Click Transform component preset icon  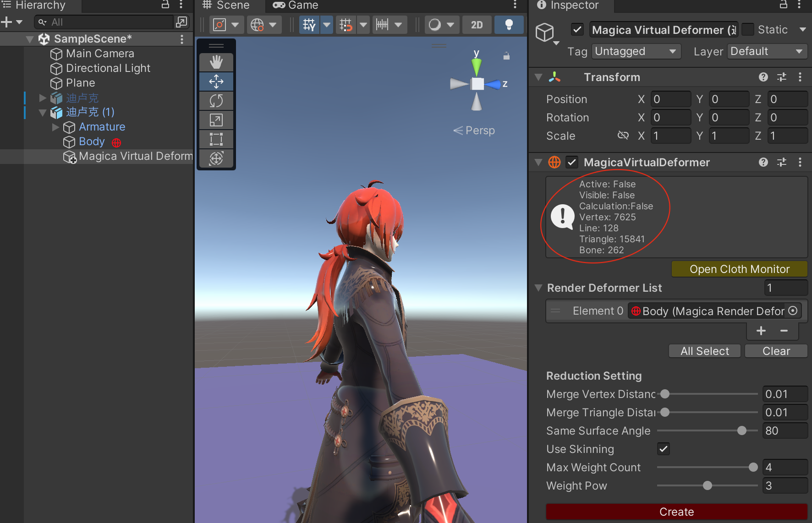782,77
